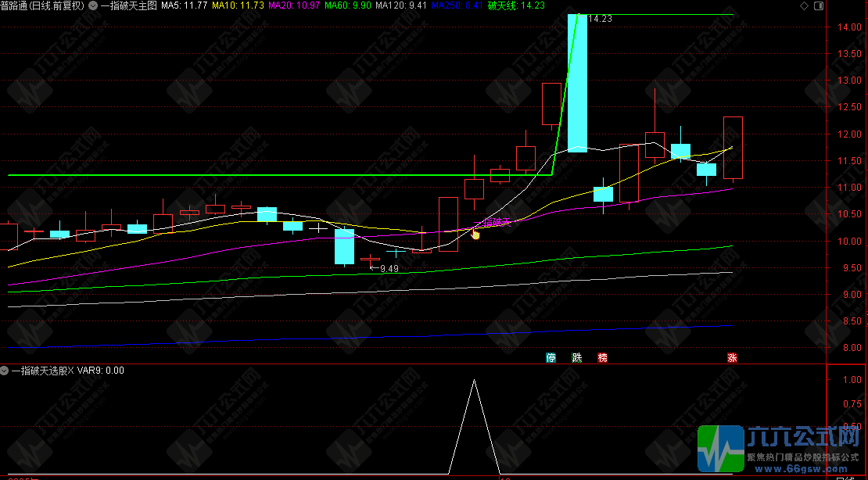Click the MA10: 11.73 label
The image size is (868, 480).
238,5
